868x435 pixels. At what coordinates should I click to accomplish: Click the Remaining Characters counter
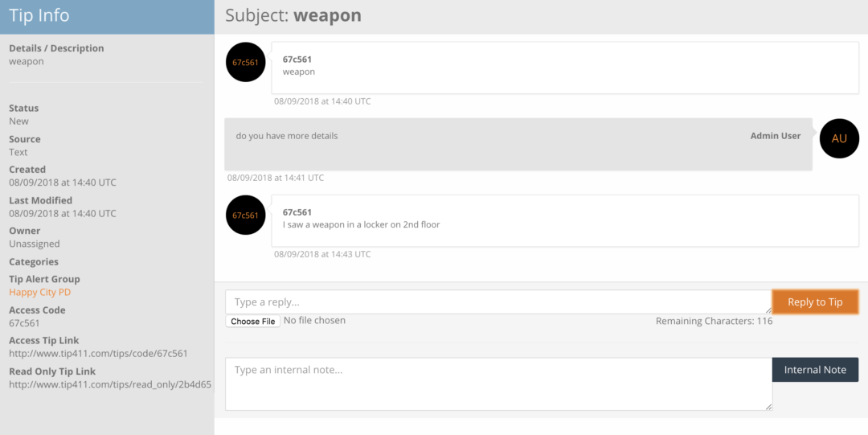coord(714,321)
